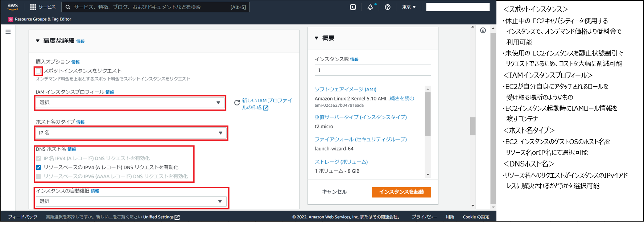Open the info panel circle icon
The image size is (644, 235).
[x=483, y=30]
